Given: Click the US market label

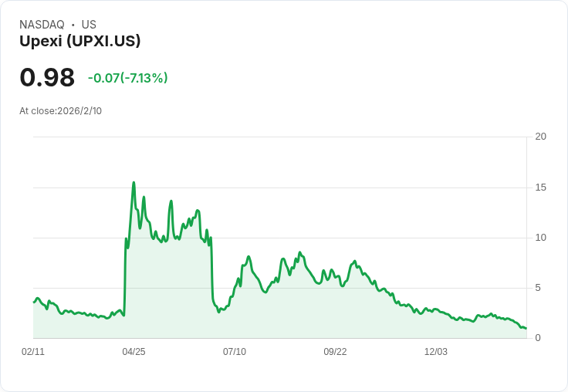Looking at the screenshot, I should (89, 25).
